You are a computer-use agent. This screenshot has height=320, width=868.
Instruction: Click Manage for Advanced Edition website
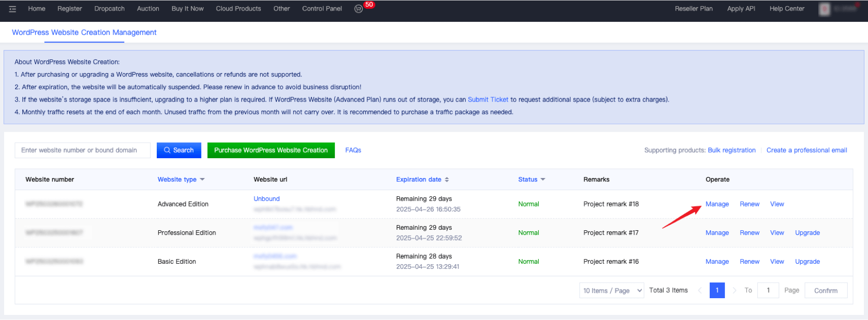717,204
